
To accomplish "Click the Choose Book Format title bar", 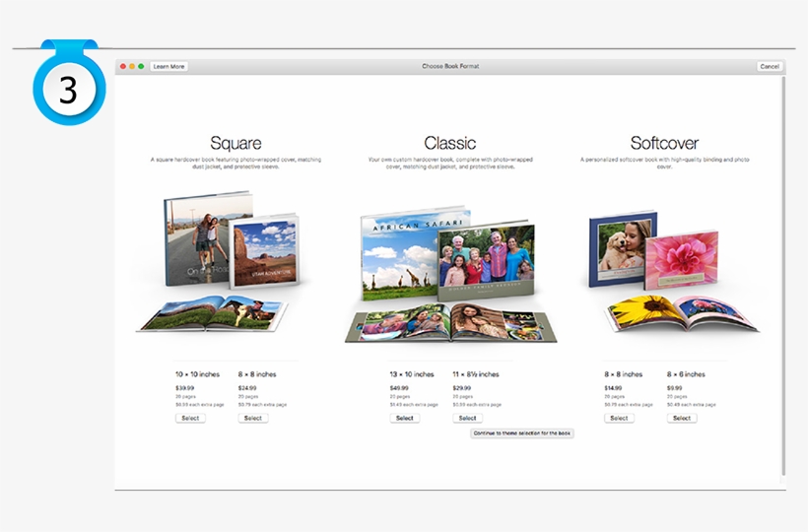I will click(450, 67).
